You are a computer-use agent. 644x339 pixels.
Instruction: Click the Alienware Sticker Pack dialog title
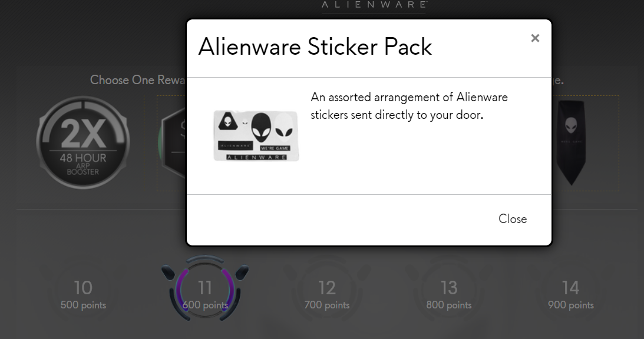coord(315,46)
